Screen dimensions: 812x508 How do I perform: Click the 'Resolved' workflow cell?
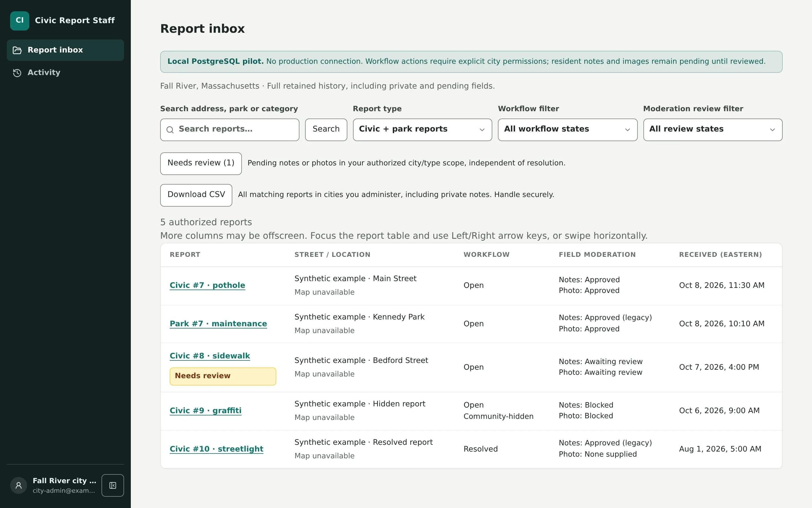point(480,449)
